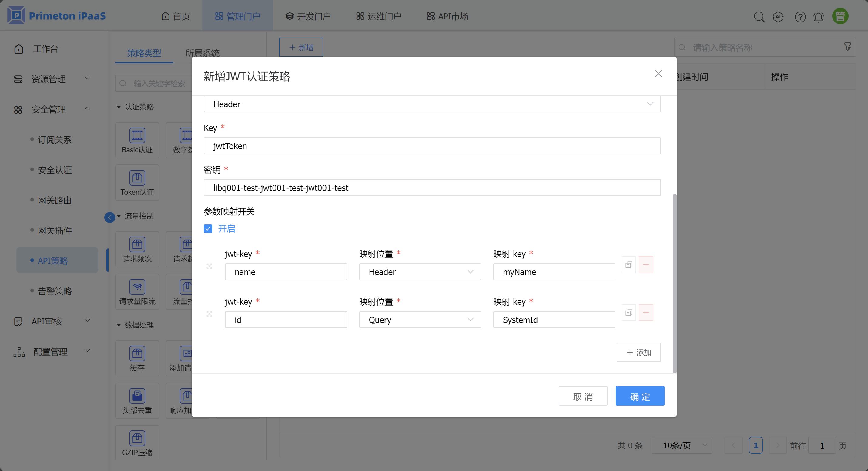Click the 密钥 input field
Viewport: 868px width, 471px height.
432,188
